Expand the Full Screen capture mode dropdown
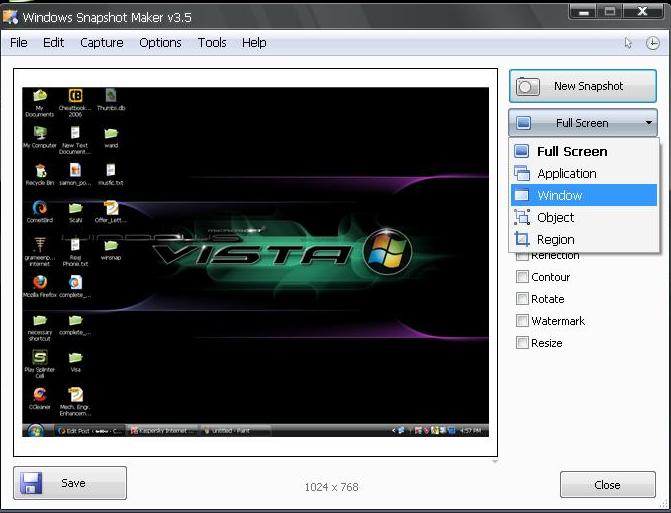Viewport: 671px width, 513px height. tap(582, 123)
